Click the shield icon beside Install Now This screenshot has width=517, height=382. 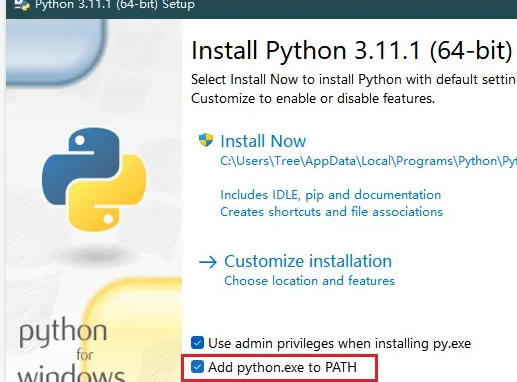click(x=206, y=140)
